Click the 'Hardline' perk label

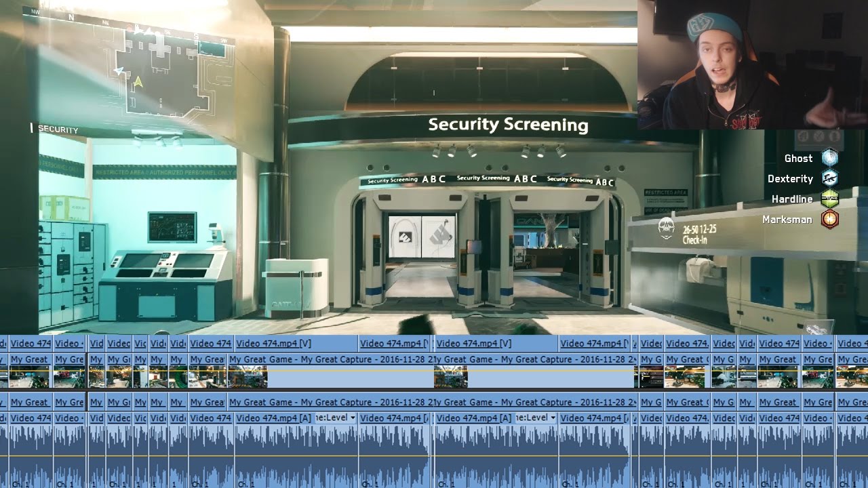[x=792, y=199]
